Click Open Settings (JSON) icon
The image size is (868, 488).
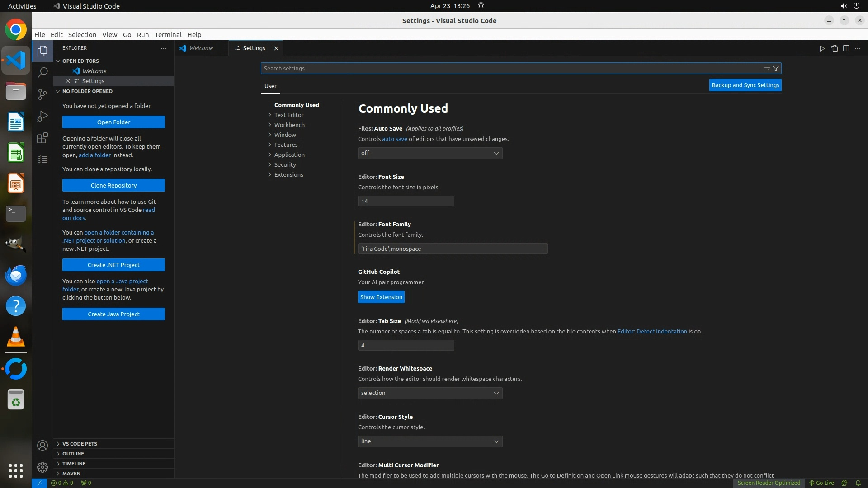[x=834, y=48]
